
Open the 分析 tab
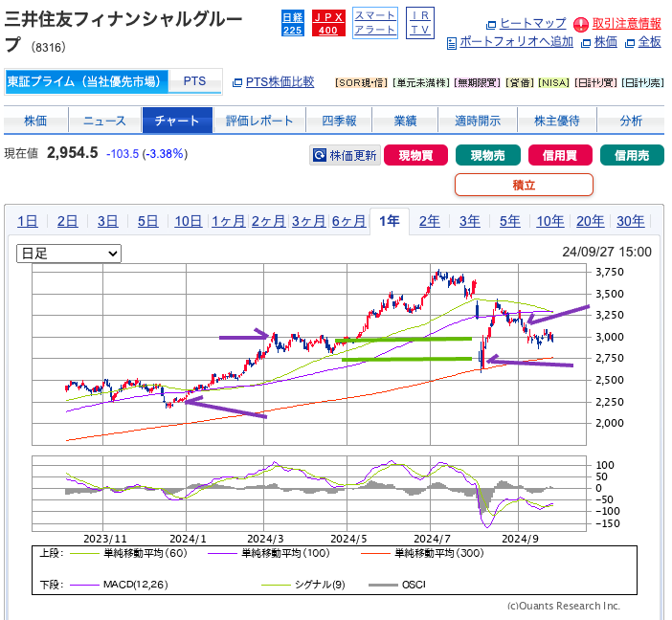click(x=631, y=121)
